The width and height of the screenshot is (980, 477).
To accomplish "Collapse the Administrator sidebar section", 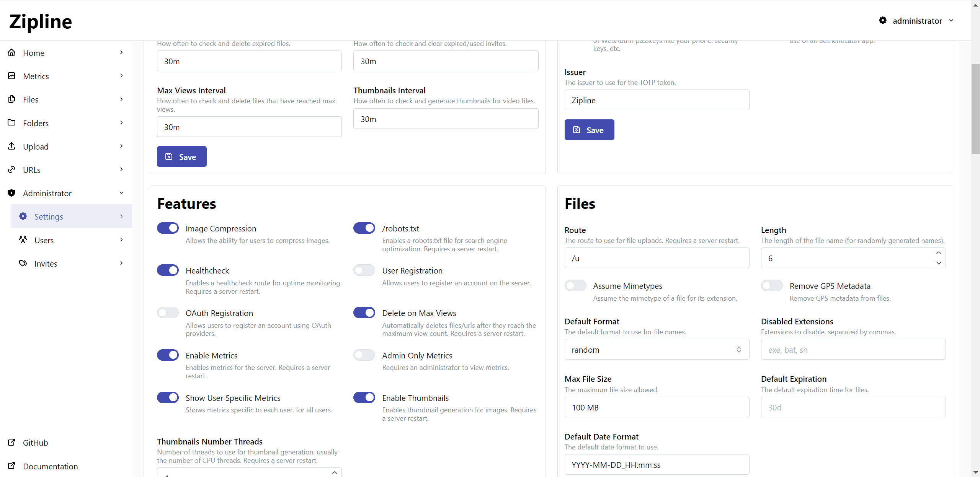I will 121,193.
